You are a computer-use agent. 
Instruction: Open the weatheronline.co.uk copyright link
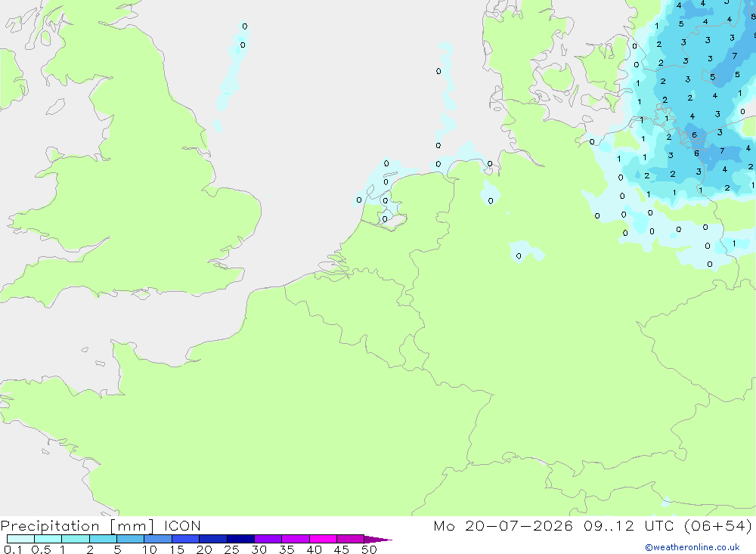692,546
